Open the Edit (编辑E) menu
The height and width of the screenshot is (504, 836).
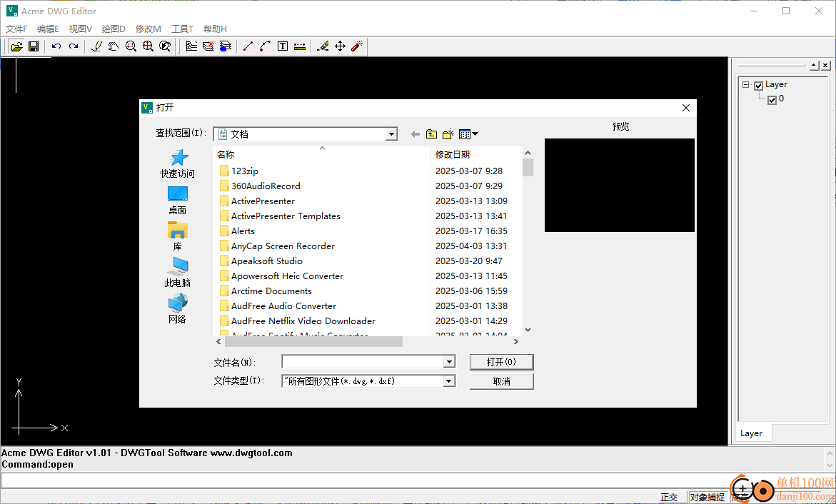(48, 29)
